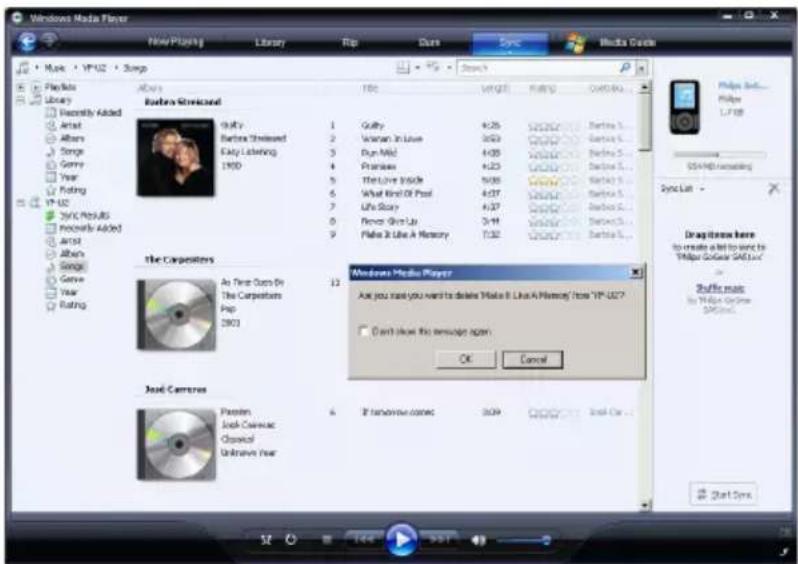Open the Media Guide tab

pyautogui.click(x=627, y=42)
